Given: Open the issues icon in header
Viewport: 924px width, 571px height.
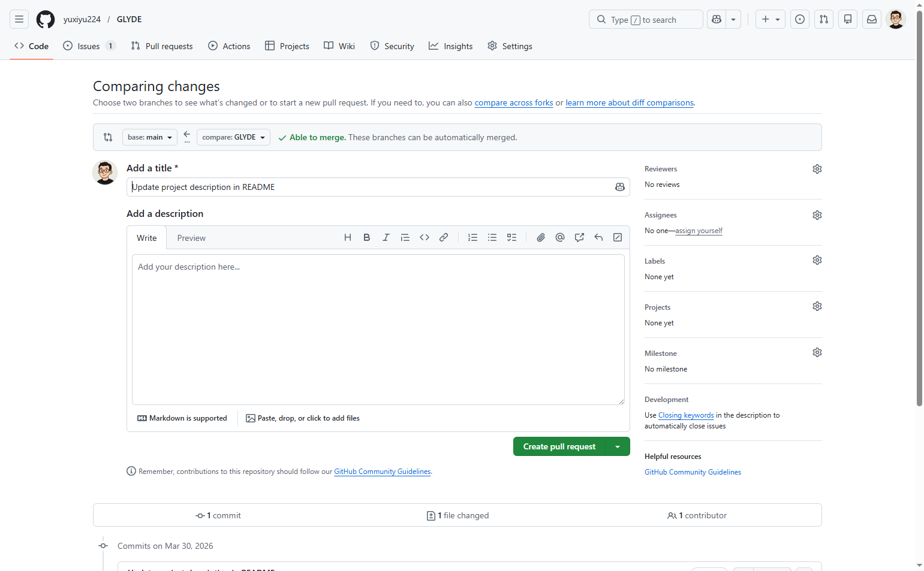Looking at the screenshot, I should click(x=800, y=19).
